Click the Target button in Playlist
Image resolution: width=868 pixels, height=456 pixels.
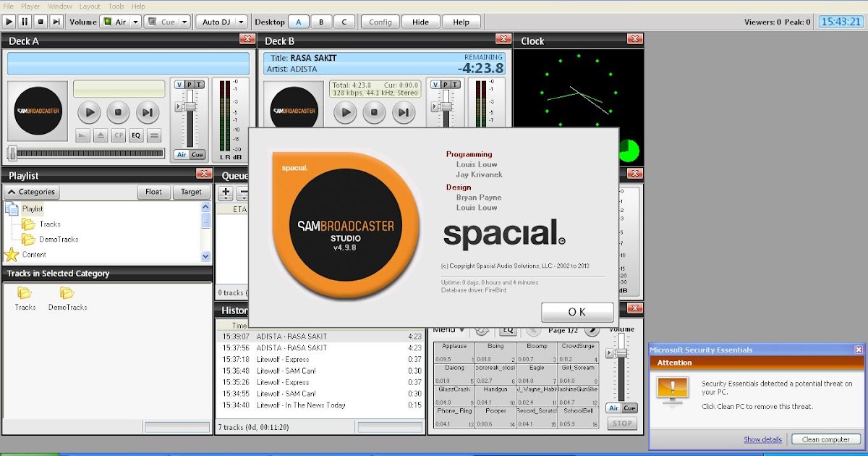(x=192, y=192)
